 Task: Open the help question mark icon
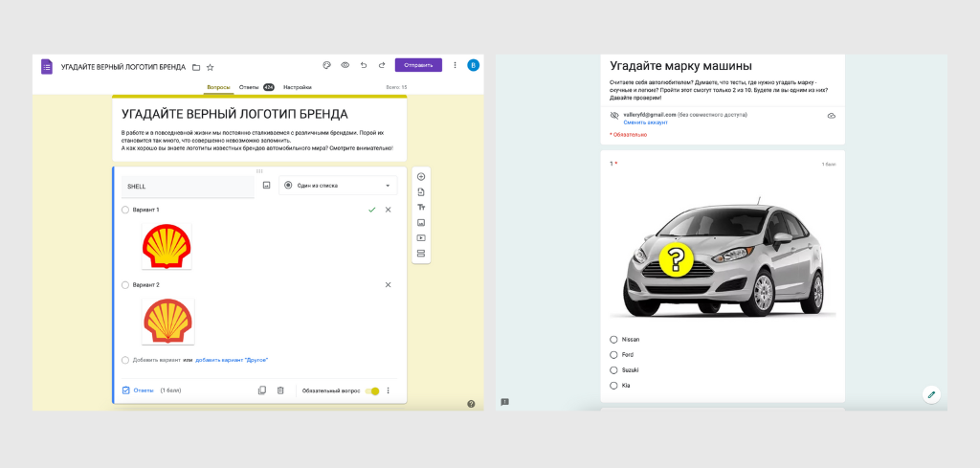(x=471, y=404)
